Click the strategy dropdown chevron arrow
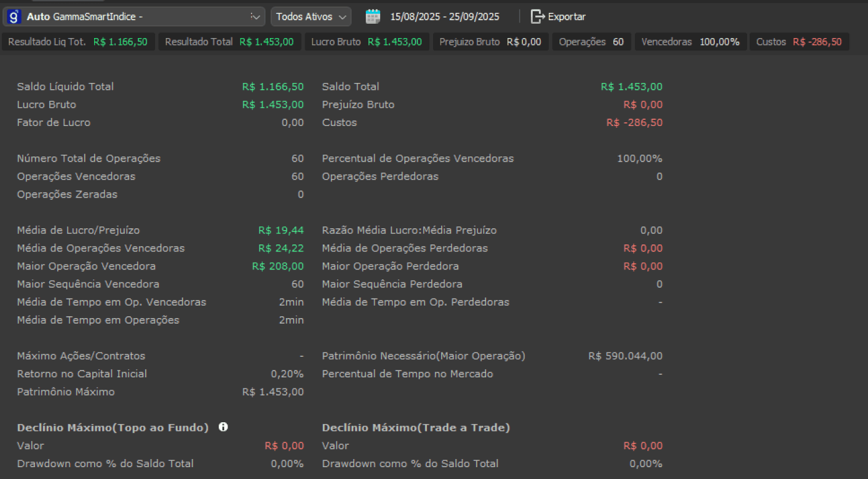The height and width of the screenshot is (479, 868). click(x=255, y=17)
